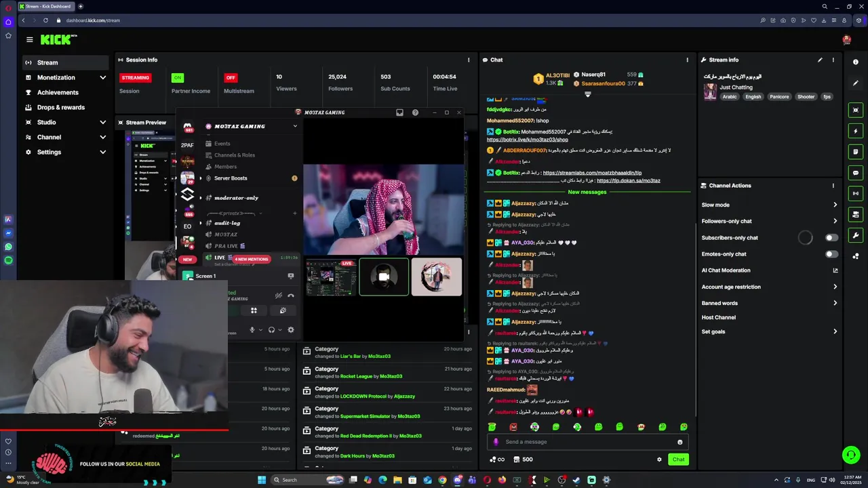Toggle Subscribers-only chat switch
This screenshot has width=868, height=488.
pos(831,238)
